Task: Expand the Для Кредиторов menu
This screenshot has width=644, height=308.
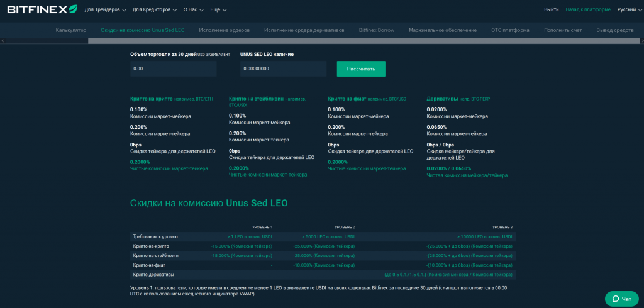Action: coord(155,9)
